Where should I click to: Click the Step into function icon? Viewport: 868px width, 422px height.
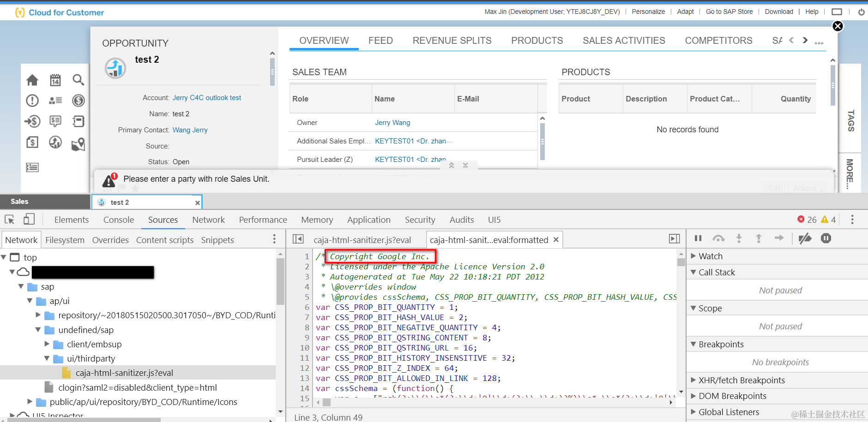739,238
